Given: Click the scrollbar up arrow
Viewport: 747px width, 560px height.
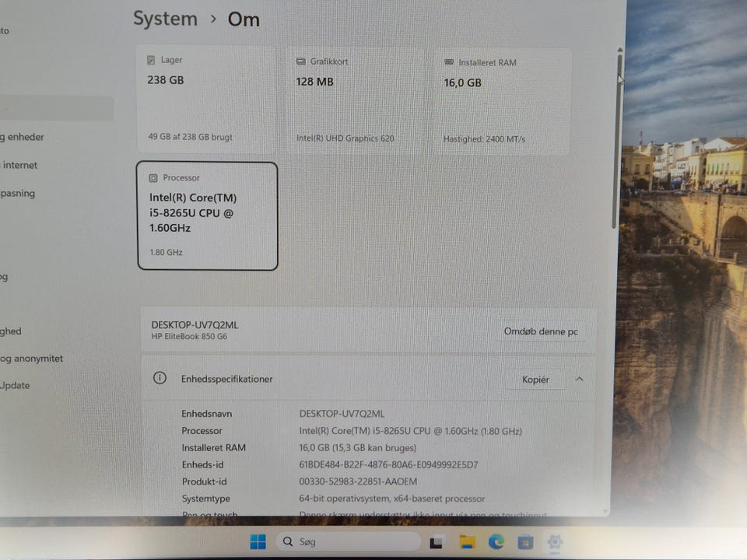Looking at the screenshot, I should (x=620, y=50).
